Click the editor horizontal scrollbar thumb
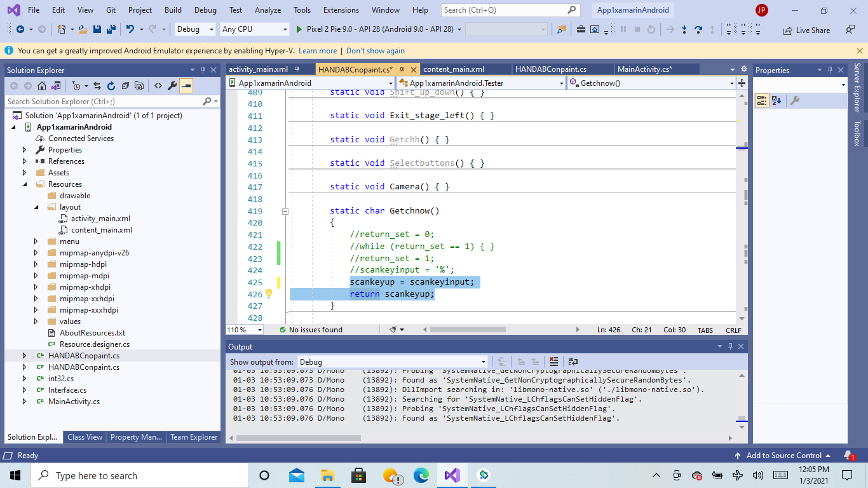 (468, 330)
